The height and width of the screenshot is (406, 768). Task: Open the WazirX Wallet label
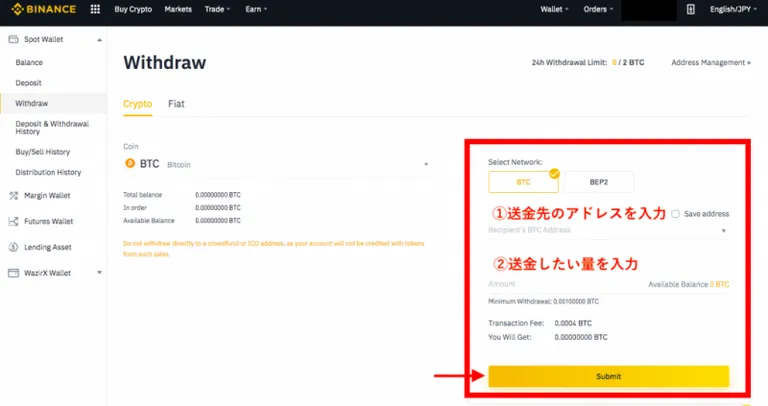[x=48, y=273]
